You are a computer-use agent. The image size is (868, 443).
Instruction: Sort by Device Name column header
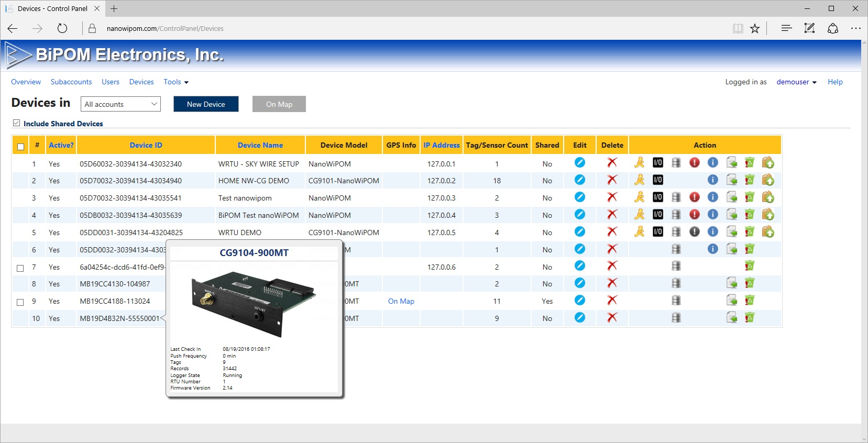point(260,146)
